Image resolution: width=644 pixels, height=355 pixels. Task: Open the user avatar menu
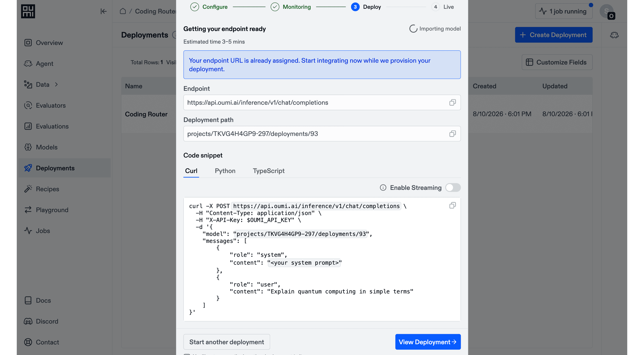click(607, 11)
